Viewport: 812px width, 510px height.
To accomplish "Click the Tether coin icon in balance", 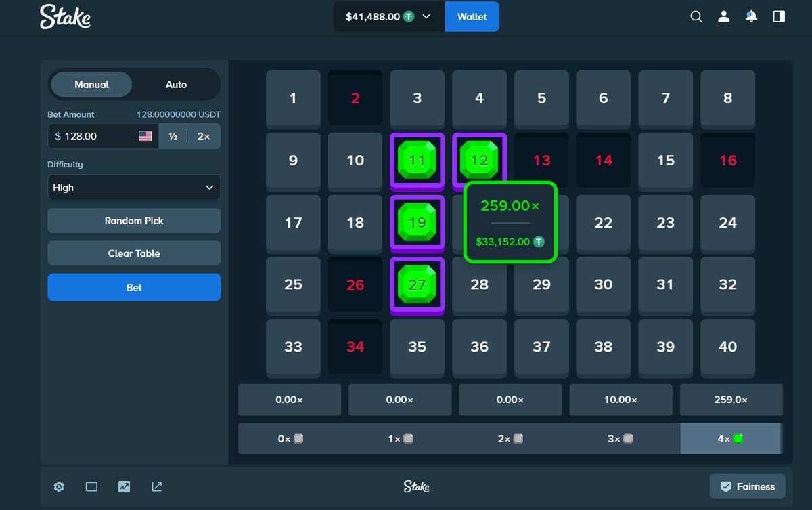I will pyautogui.click(x=409, y=16).
